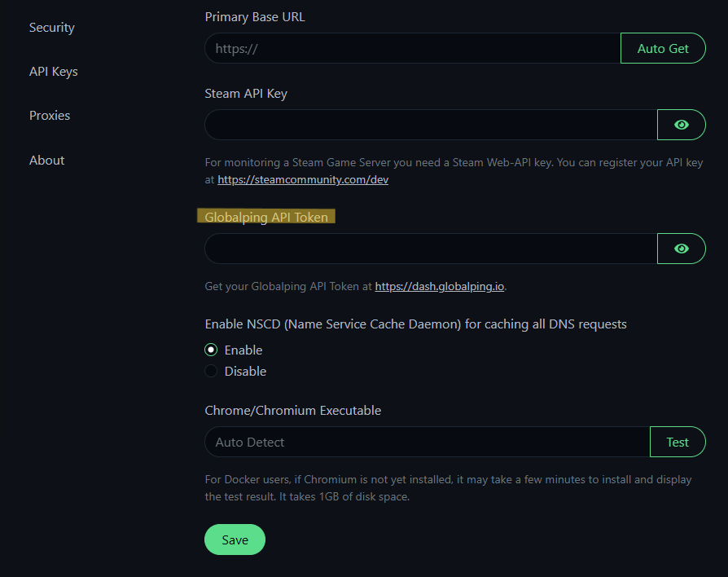View the About page
This screenshot has height=577, width=728.
coord(46,160)
